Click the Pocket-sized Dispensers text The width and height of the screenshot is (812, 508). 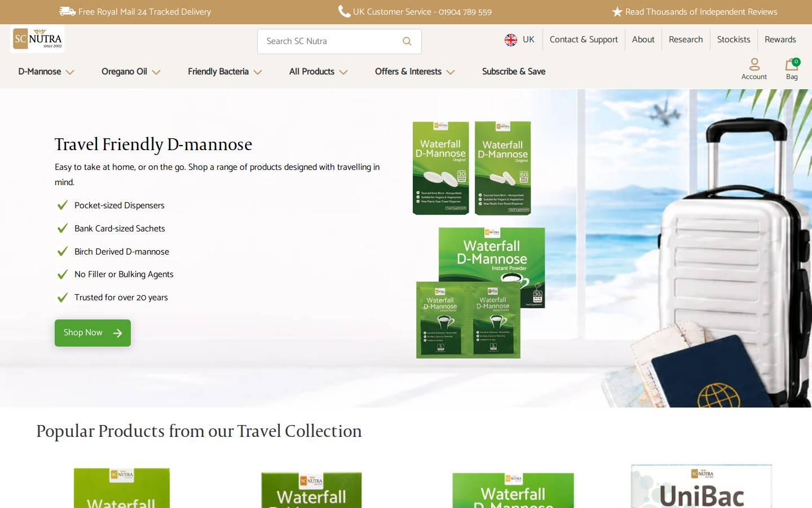(120, 205)
